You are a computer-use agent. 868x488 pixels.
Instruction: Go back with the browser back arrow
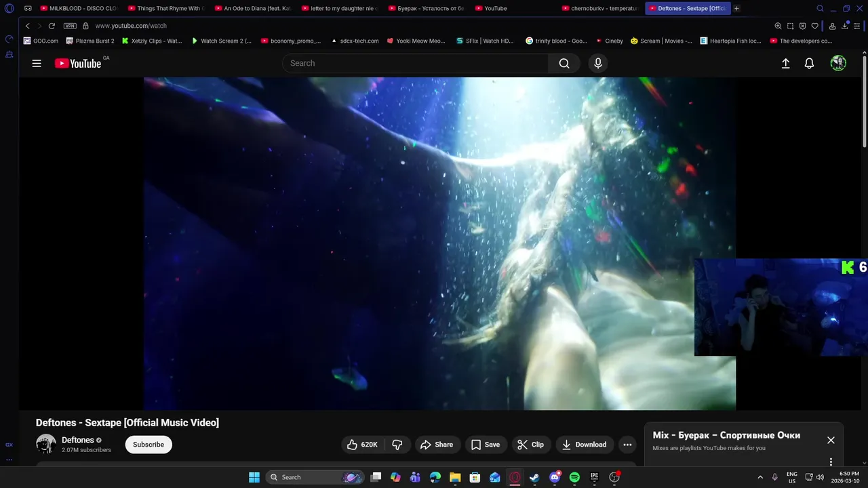click(x=28, y=26)
